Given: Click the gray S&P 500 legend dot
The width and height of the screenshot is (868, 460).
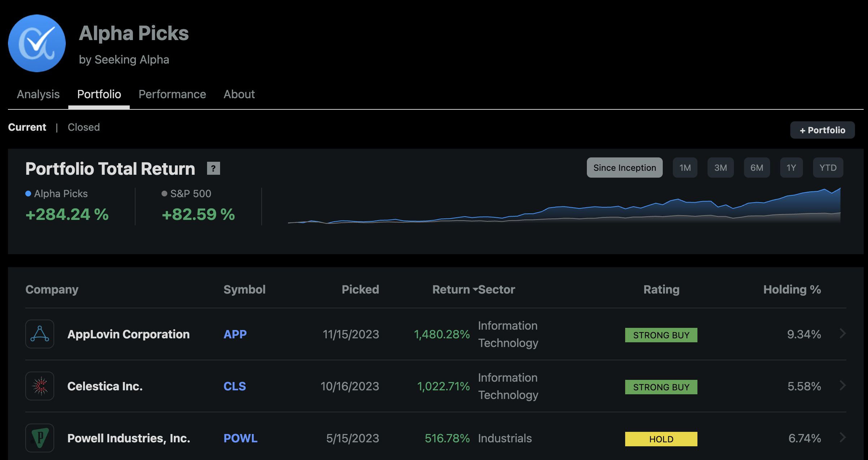Looking at the screenshot, I should [164, 194].
